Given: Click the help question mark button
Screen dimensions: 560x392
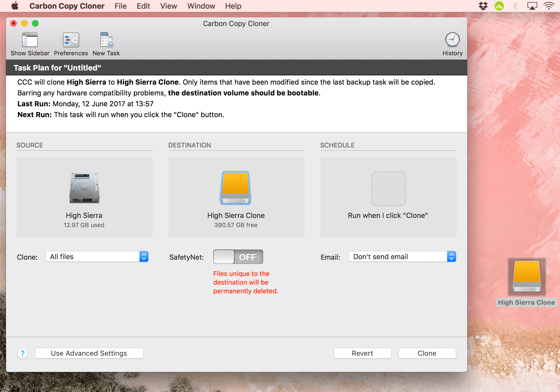Looking at the screenshot, I should (23, 353).
